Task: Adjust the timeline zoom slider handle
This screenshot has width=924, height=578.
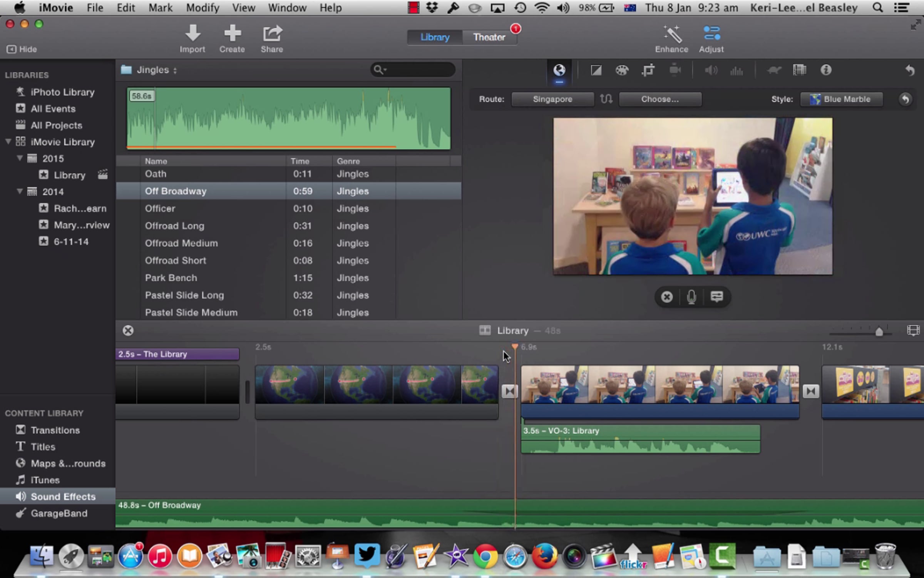Action: 879,331
